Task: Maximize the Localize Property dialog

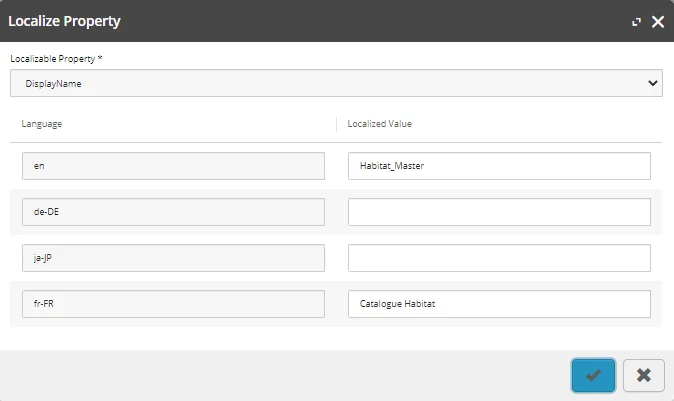Action: point(636,21)
